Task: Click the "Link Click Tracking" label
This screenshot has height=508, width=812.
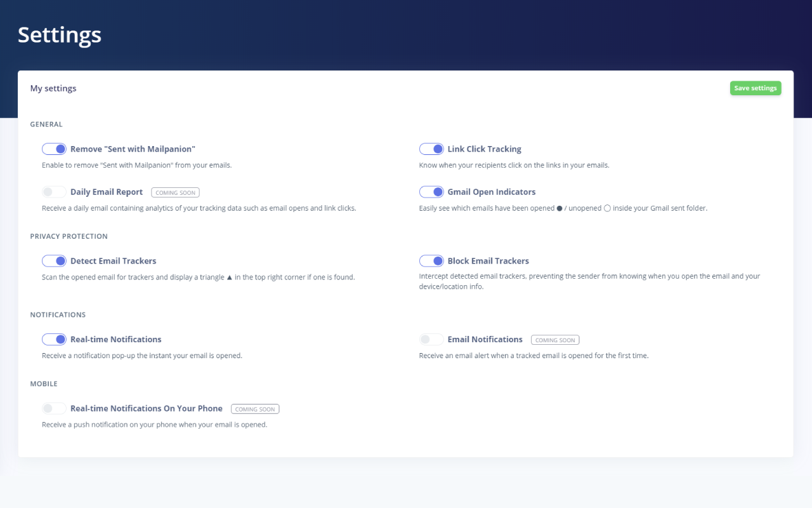Action: (x=485, y=149)
